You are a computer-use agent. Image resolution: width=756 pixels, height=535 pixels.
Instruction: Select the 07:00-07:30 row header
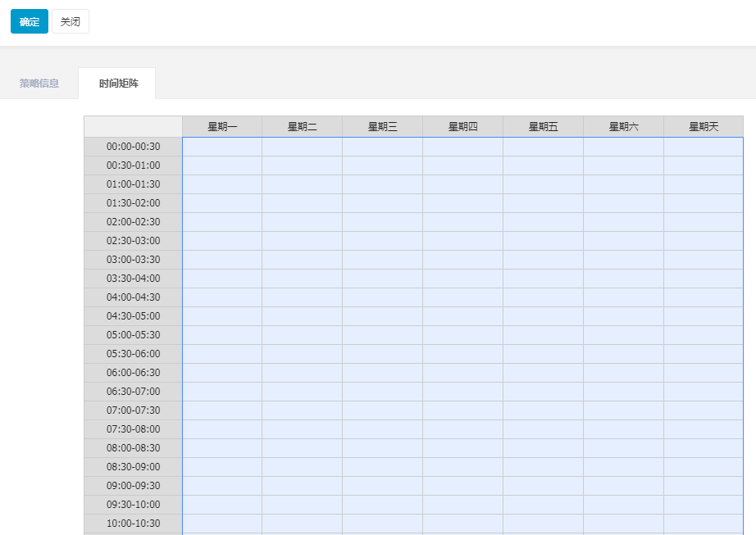[134, 410]
